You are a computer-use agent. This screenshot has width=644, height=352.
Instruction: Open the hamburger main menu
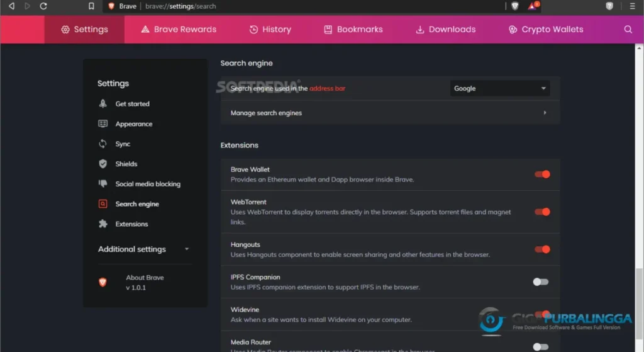(x=633, y=6)
